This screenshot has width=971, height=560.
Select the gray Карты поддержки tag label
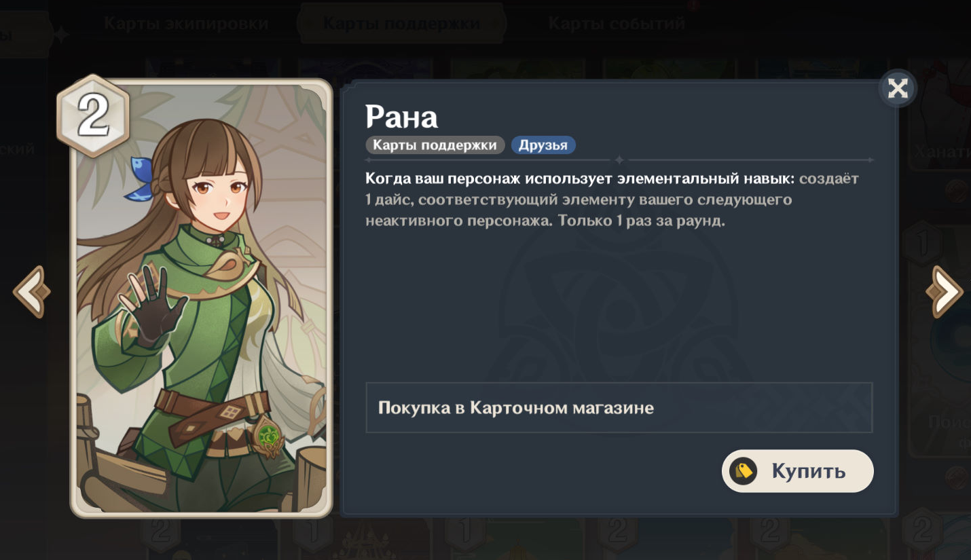[435, 145]
